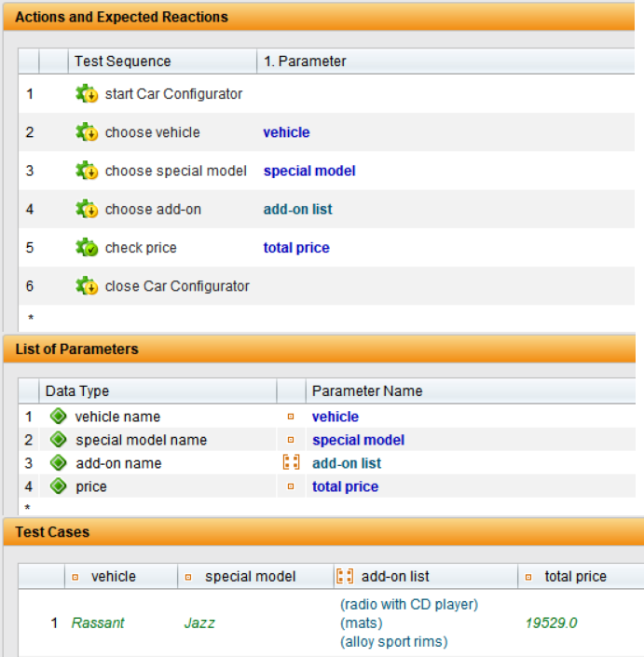Viewport: 644px width, 657px height.
Task: Click the 19529.0 total price cell
Action: [551, 623]
